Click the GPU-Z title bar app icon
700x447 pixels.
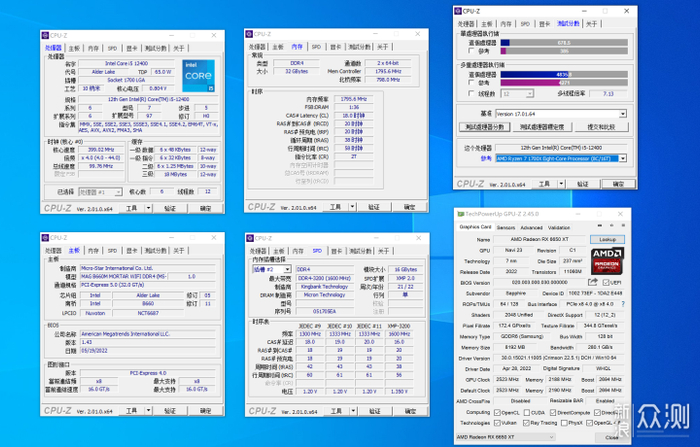tap(460, 214)
